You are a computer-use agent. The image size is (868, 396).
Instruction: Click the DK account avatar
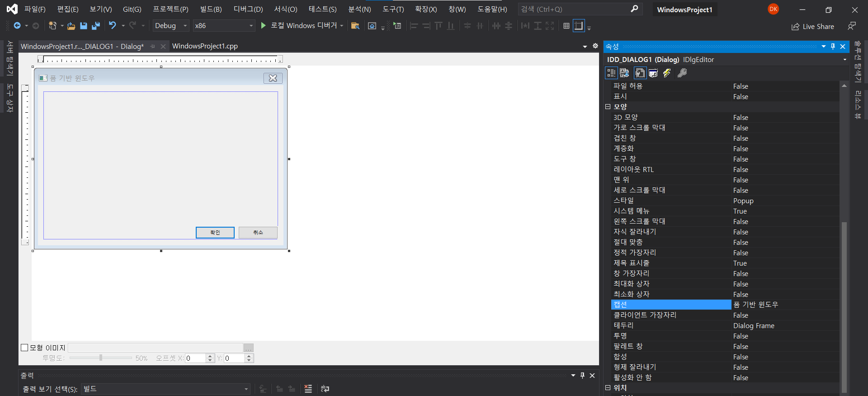pyautogui.click(x=774, y=9)
